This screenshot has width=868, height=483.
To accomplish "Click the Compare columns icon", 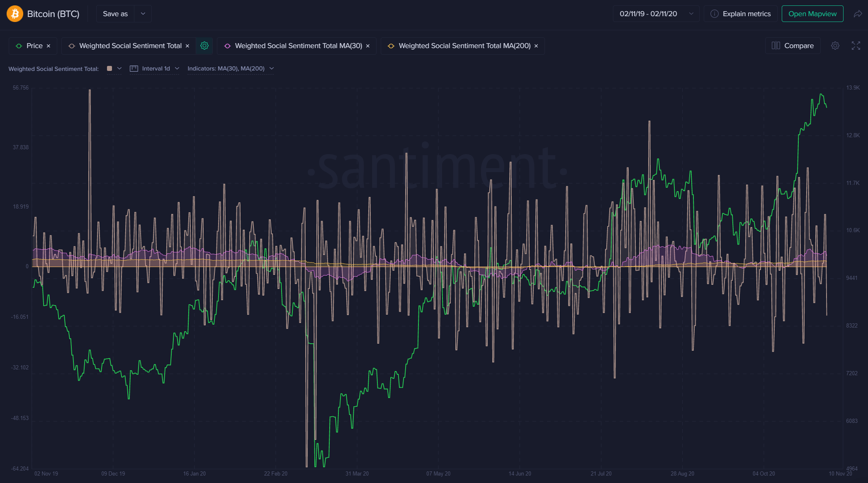I will [x=776, y=46].
